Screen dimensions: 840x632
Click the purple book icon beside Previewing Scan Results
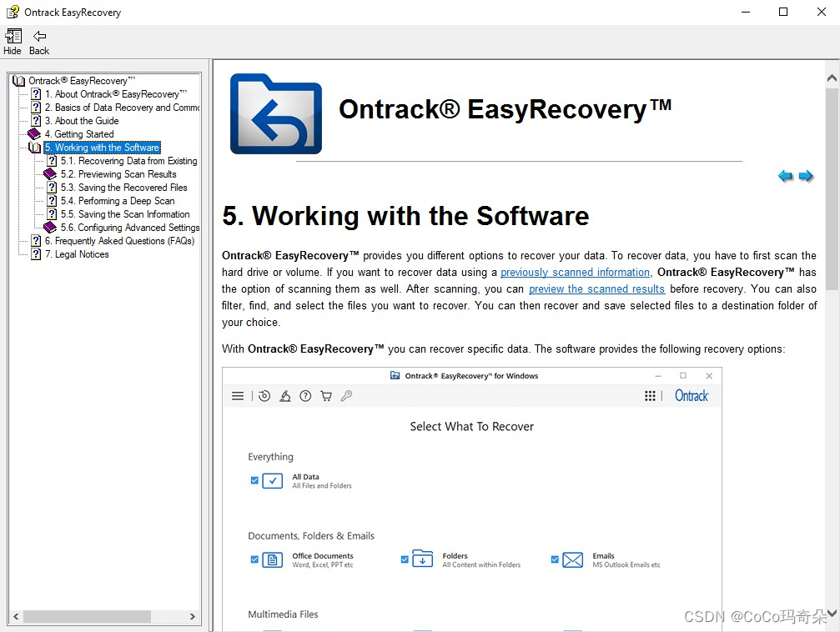50,174
